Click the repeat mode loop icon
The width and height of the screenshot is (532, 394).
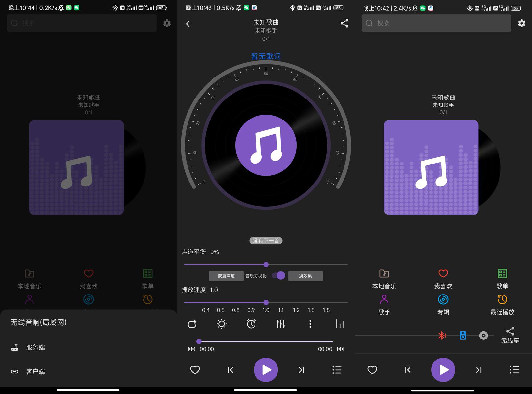192,324
